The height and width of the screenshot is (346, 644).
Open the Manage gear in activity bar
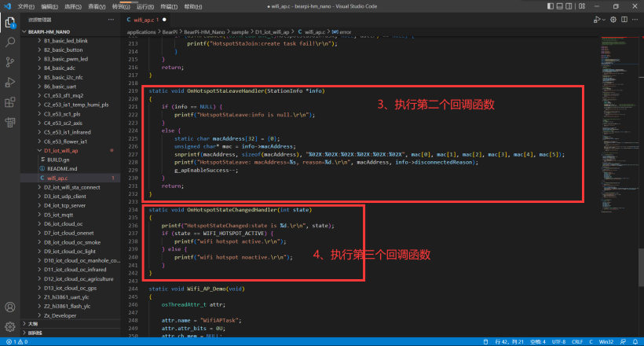click(x=10, y=326)
